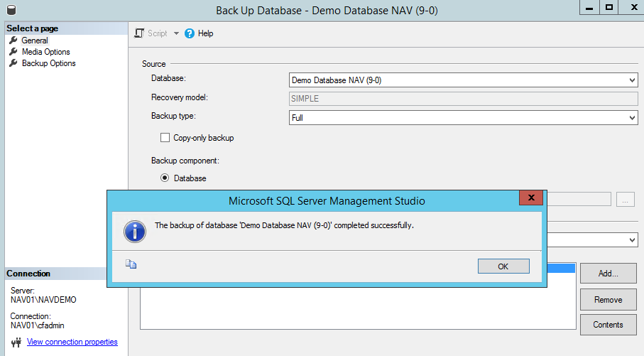
Task: Click the wrench icon beside Backup Options
Action: coord(13,63)
